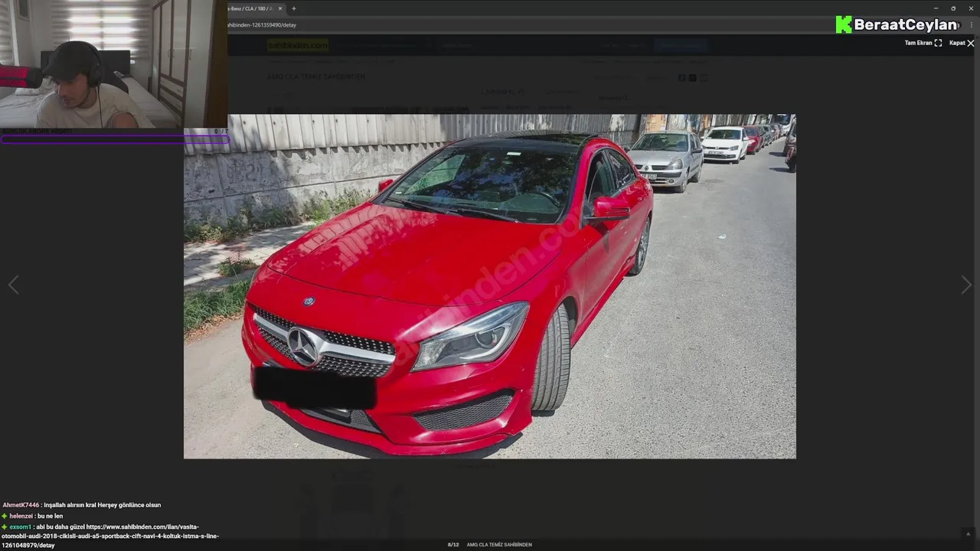The height and width of the screenshot is (551, 980).
Task: Advance to the next photo with right arrow
Action: (x=966, y=285)
